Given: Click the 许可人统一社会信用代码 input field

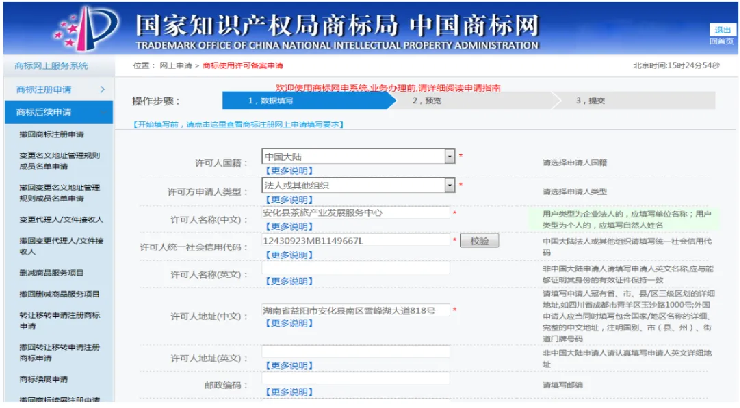Looking at the screenshot, I should click(355, 241).
